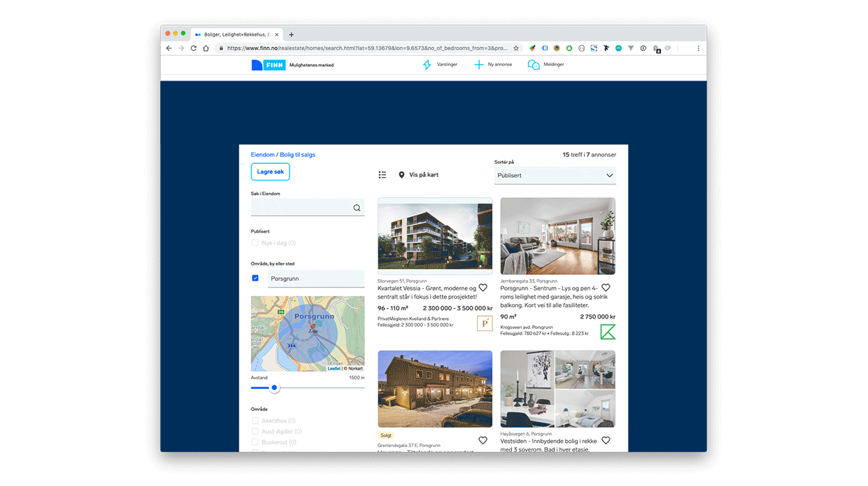
Task: Click the browser forward arrow
Action: point(181,49)
